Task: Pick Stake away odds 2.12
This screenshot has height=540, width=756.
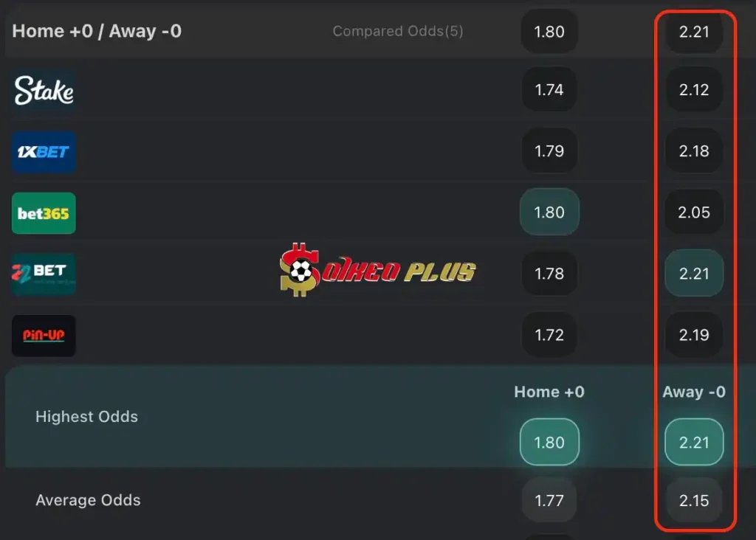Action: [x=694, y=90]
